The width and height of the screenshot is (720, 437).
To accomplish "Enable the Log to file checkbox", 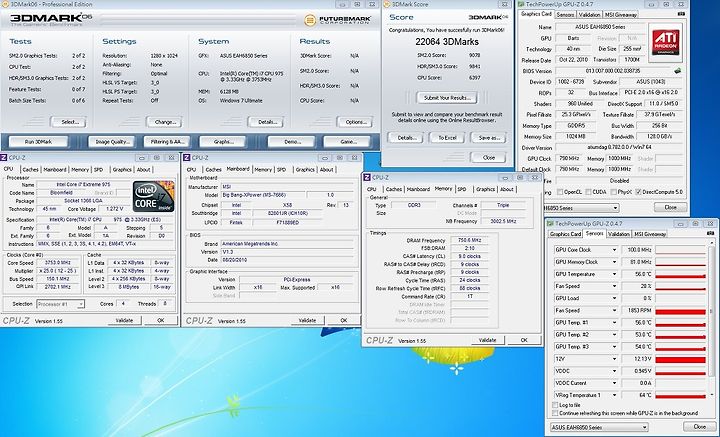I will tap(555, 405).
